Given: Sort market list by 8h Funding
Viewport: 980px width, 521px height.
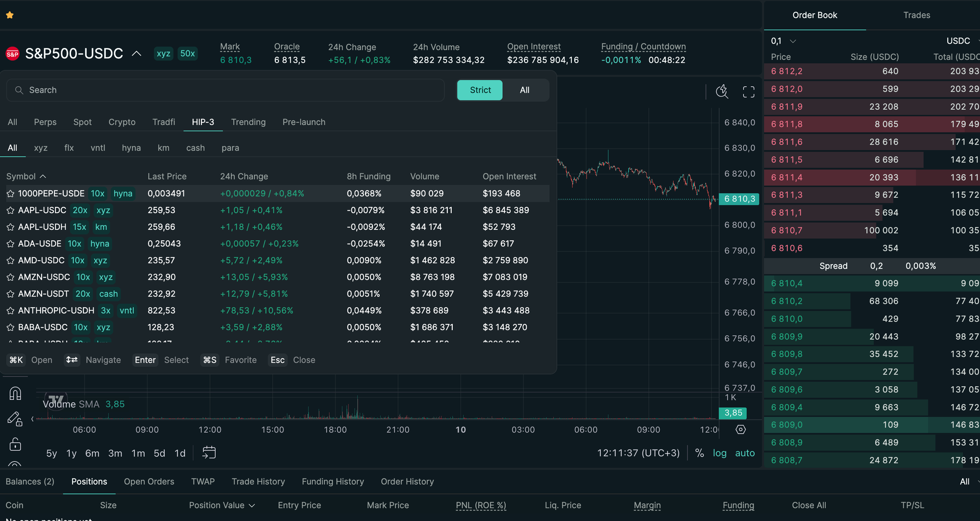Looking at the screenshot, I should pyautogui.click(x=368, y=176).
